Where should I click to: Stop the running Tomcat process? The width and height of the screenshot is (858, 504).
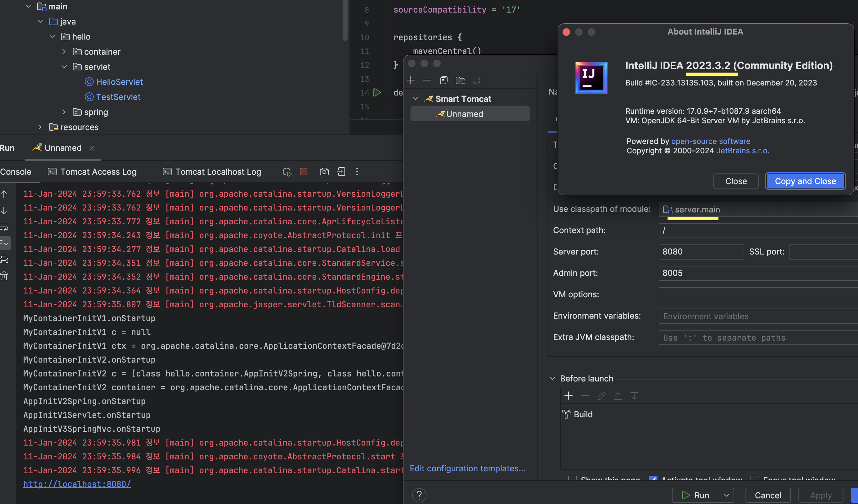(303, 172)
